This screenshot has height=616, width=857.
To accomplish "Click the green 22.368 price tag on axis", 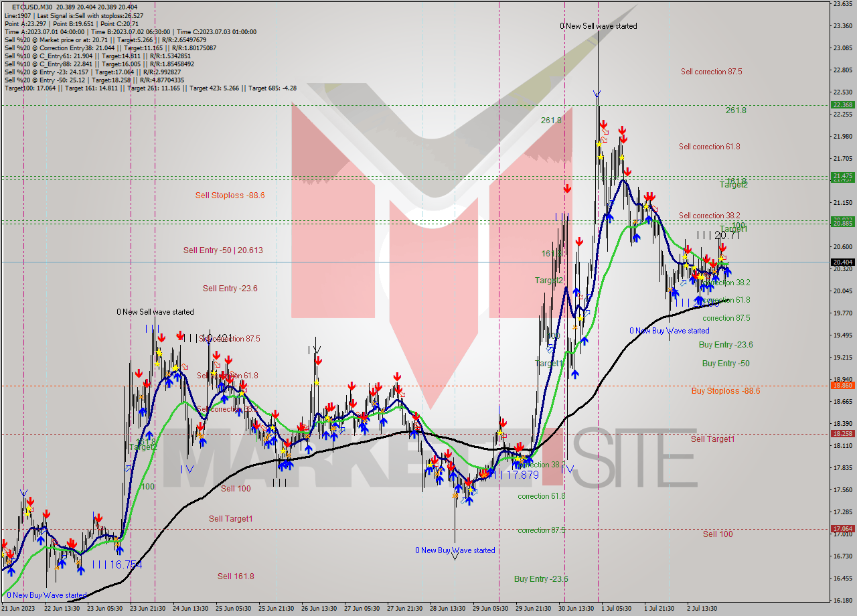I will [842, 105].
